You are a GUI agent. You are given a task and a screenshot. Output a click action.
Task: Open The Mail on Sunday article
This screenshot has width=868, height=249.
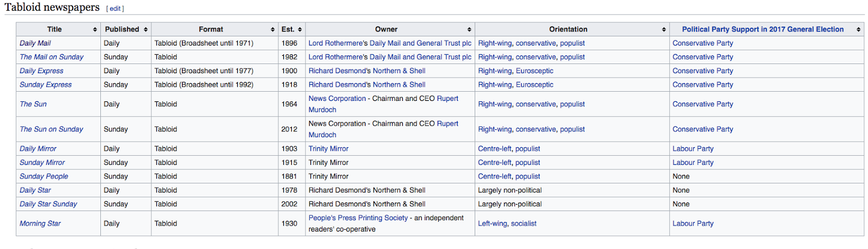click(52, 57)
